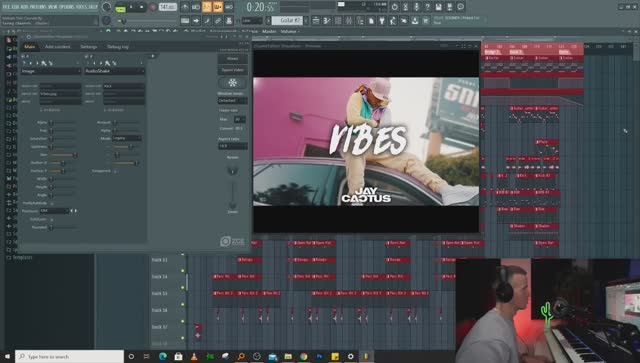The width and height of the screenshot is (640, 363).
Task: Open the AudioShake Mode dropdown
Action: pyautogui.click(x=127, y=138)
